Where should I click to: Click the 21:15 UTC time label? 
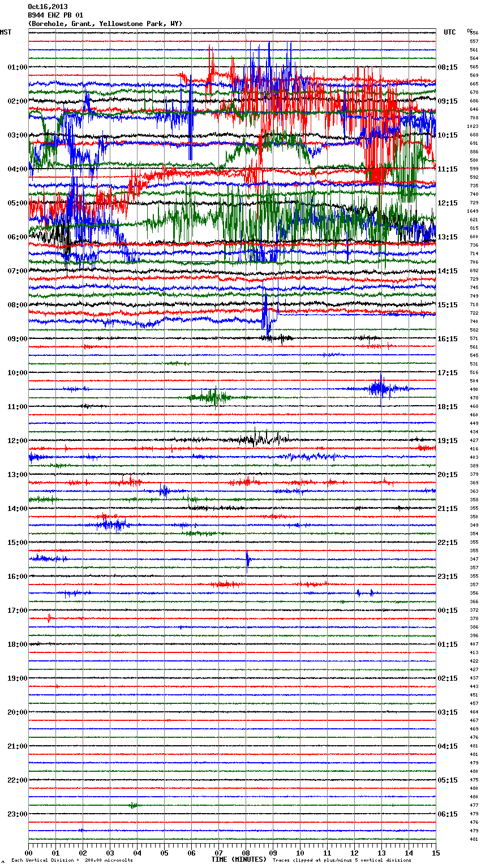click(x=448, y=509)
